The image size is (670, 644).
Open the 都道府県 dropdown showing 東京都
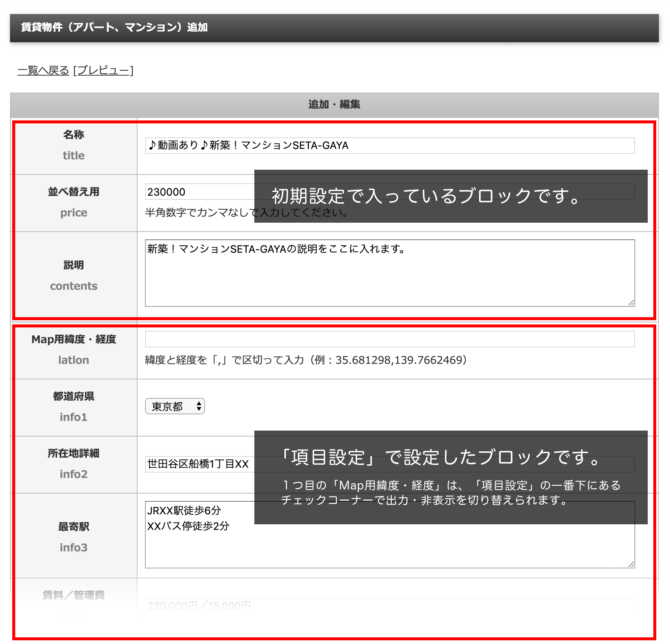tap(175, 406)
